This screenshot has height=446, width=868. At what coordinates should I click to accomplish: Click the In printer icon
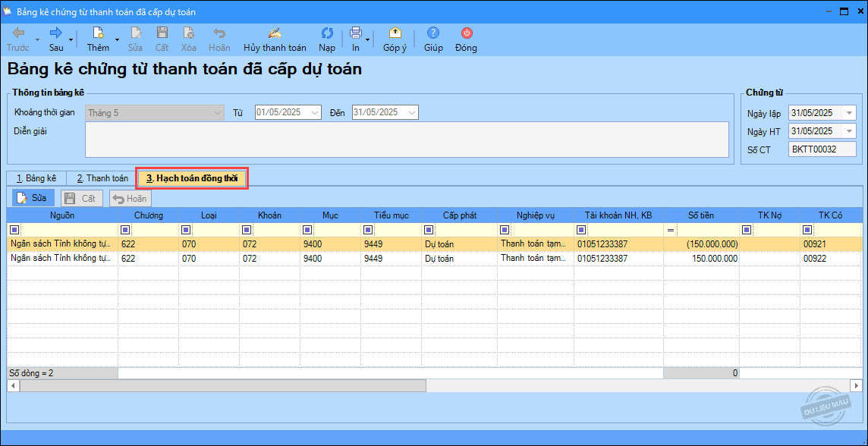pos(355,33)
